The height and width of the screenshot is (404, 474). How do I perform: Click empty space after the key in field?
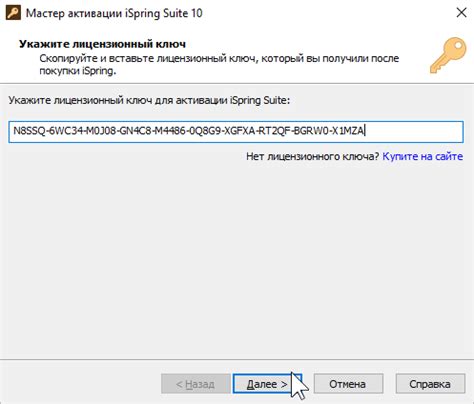(413, 132)
